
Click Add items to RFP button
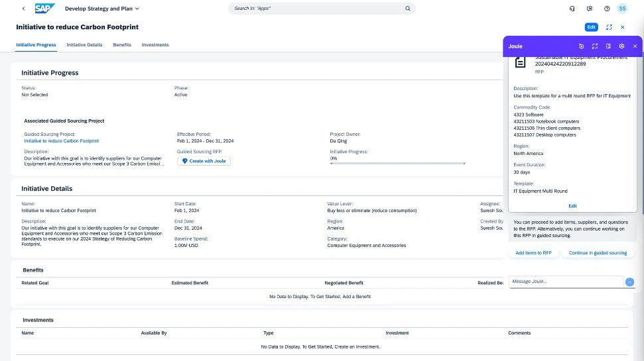pyautogui.click(x=533, y=253)
